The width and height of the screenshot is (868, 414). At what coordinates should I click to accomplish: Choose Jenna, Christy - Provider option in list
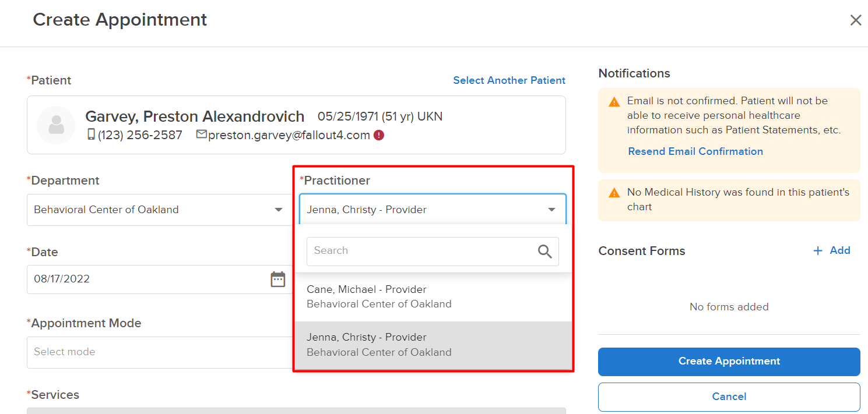[433, 345]
